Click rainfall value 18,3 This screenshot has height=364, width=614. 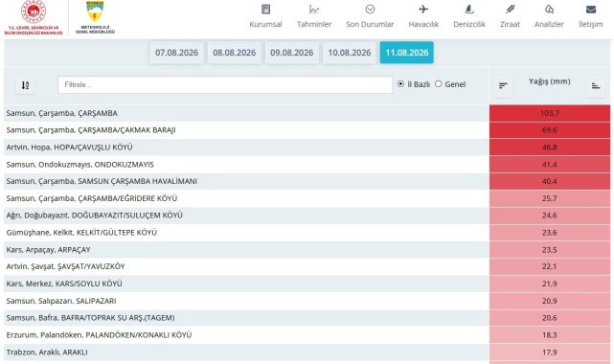[x=550, y=335]
